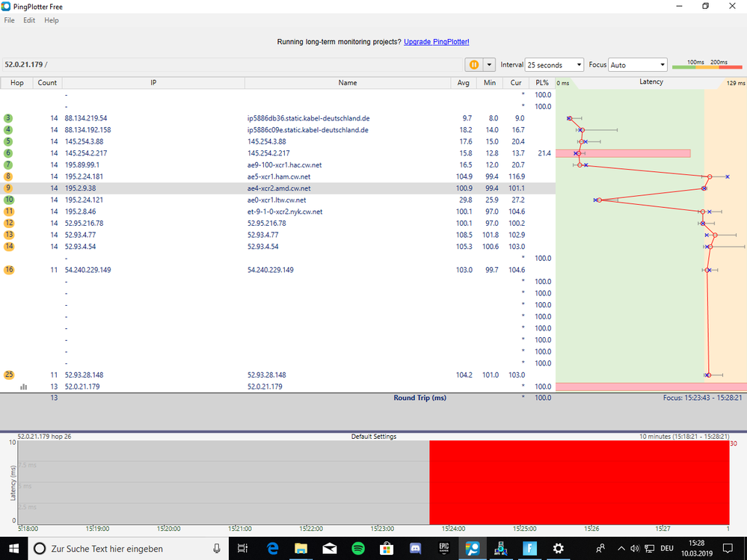Image resolution: width=747 pixels, height=560 pixels.
Task: Open Task View on the taskbar
Action: pyautogui.click(x=242, y=549)
